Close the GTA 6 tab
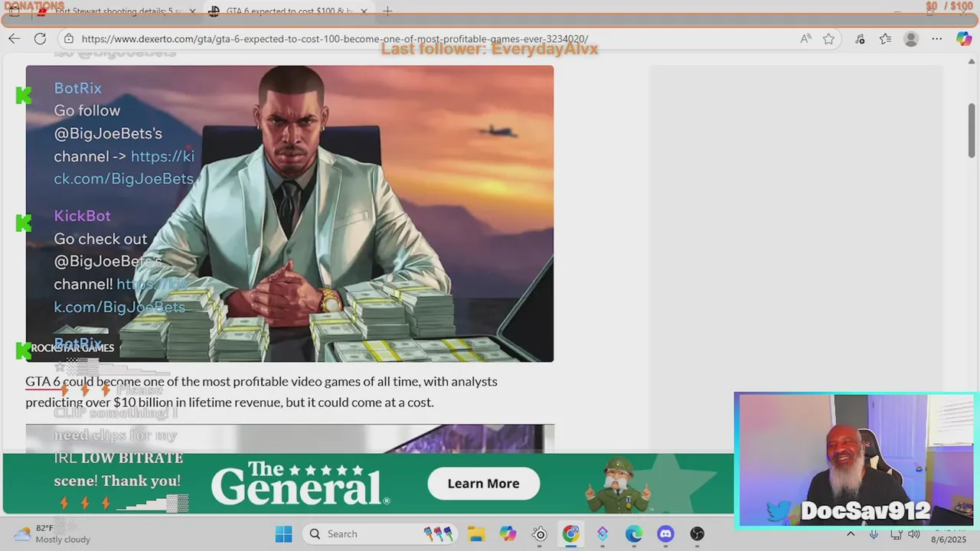This screenshot has height=551, width=980. [364, 11]
